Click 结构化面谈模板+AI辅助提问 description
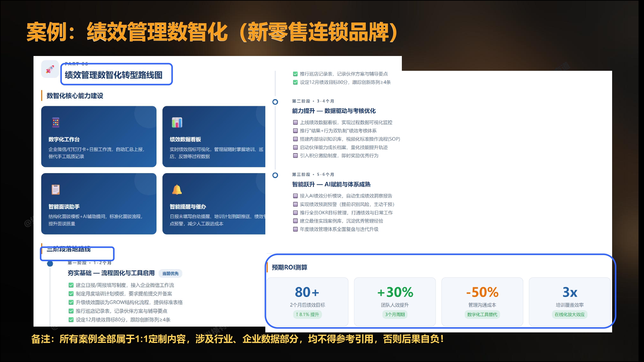 point(96,220)
